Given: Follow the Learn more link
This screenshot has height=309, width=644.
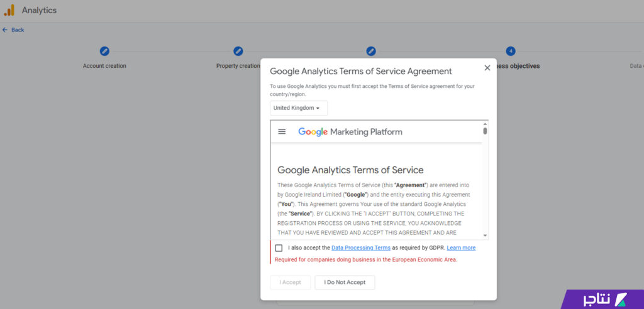Looking at the screenshot, I should pyautogui.click(x=461, y=248).
